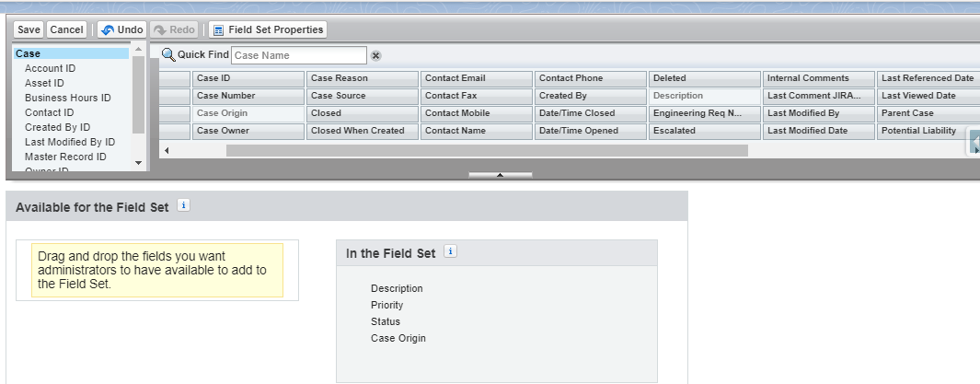
Task: Click the Priority entry in the field set
Action: tap(386, 305)
